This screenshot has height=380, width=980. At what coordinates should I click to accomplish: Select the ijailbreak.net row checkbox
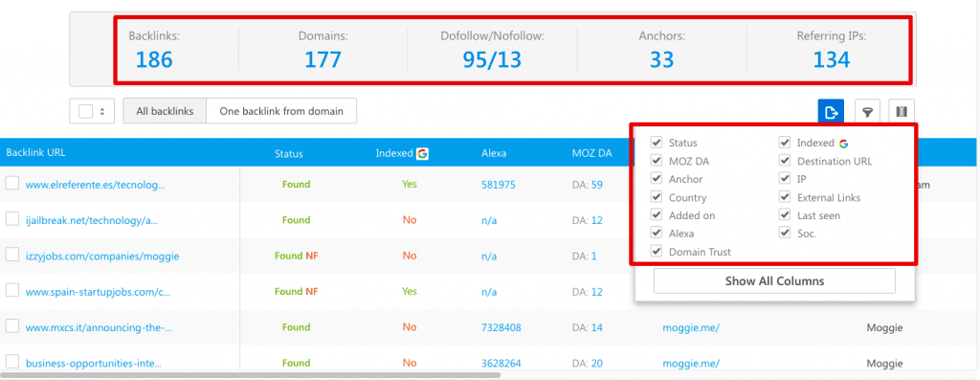click(11, 219)
